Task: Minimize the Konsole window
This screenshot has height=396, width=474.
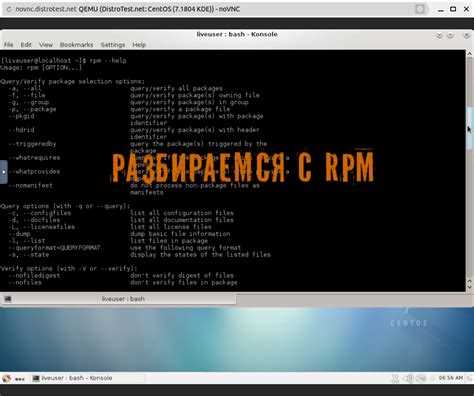Action: (x=439, y=35)
